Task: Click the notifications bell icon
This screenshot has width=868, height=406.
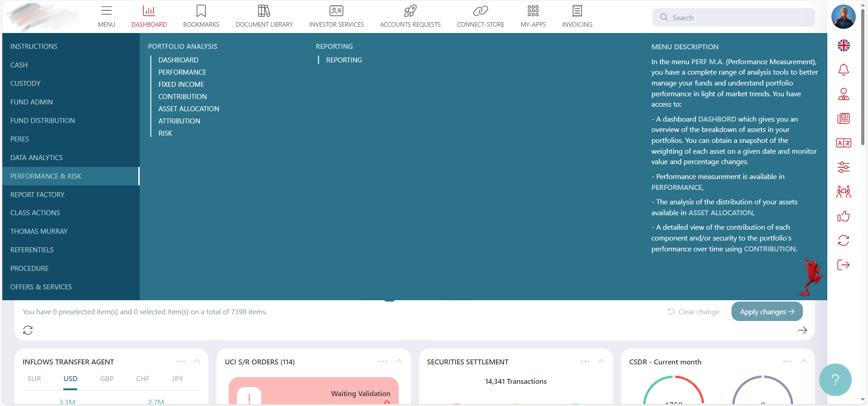Action: click(x=843, y=70)
